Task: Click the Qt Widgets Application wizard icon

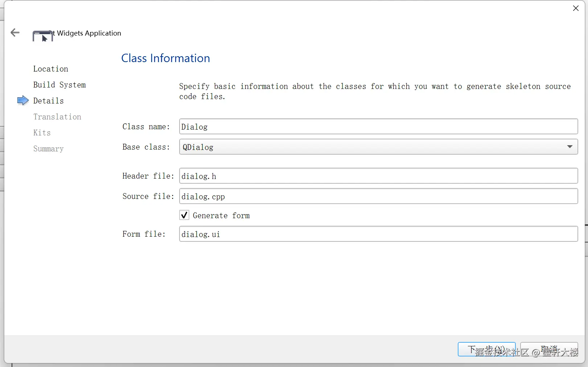Action: click(43, 36)
